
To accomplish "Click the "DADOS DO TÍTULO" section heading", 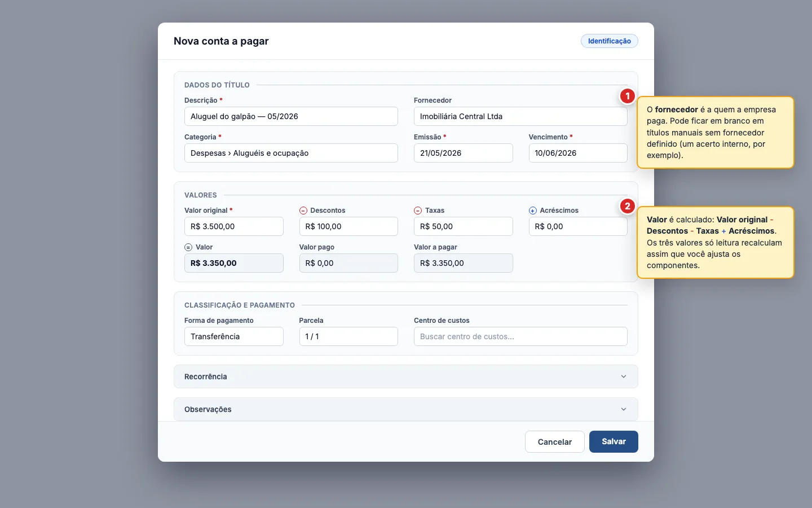I will click(x=217, y=85).
